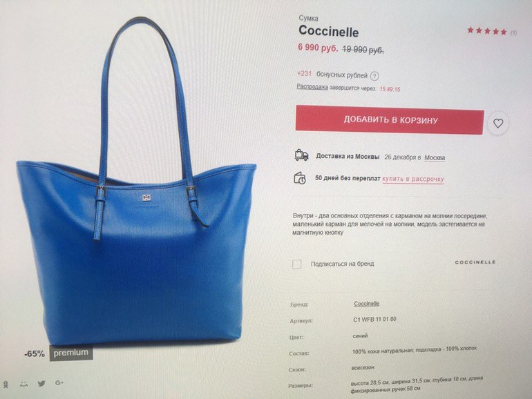Viewport: 532px width, 399px height.
Task: Share the product on Twitter
Action: (41, 383)
